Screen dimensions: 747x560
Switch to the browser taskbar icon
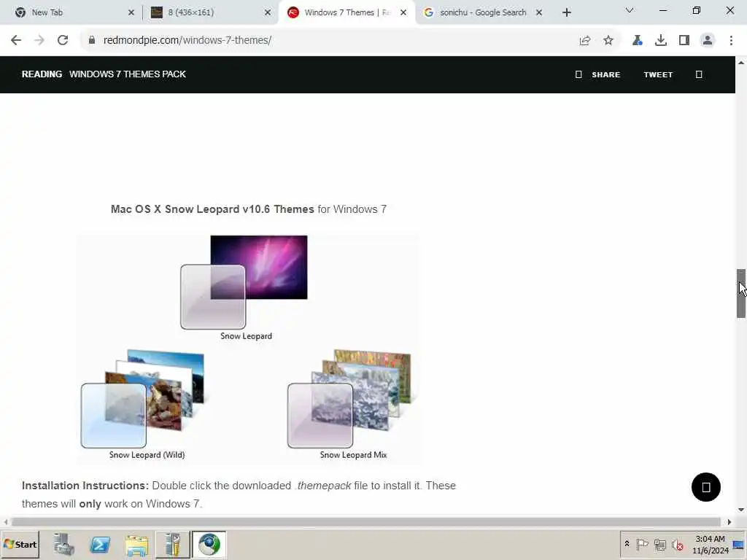[209, 544]
